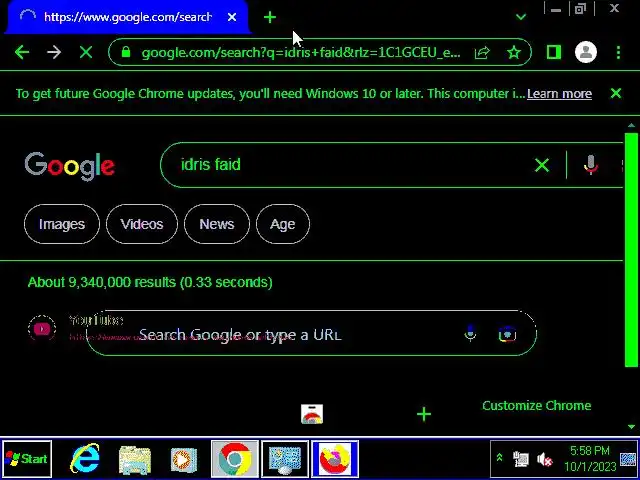Start voice search in results search box
Viewport: 640px width, 480px height.
pyautogui.click(x=590, y=165)
